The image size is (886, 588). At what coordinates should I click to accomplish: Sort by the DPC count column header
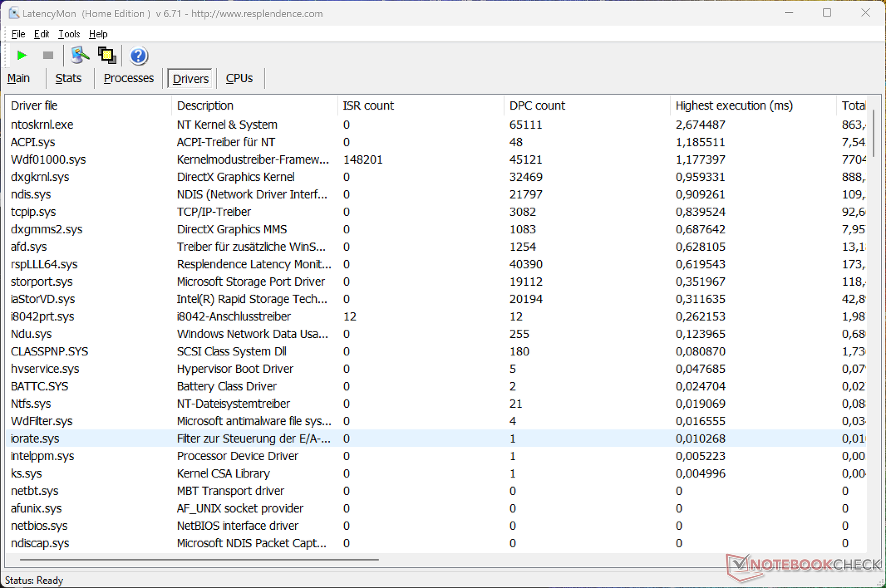(x=587, y=105)
